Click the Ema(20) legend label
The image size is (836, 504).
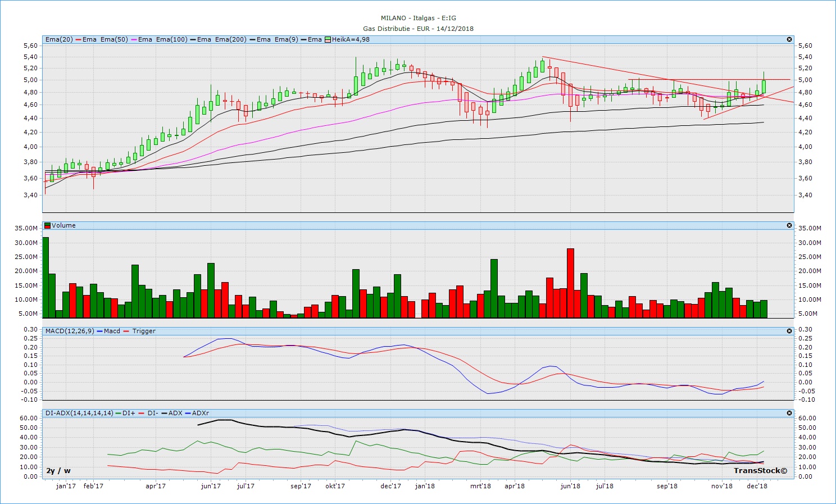(x=60, y=39)
